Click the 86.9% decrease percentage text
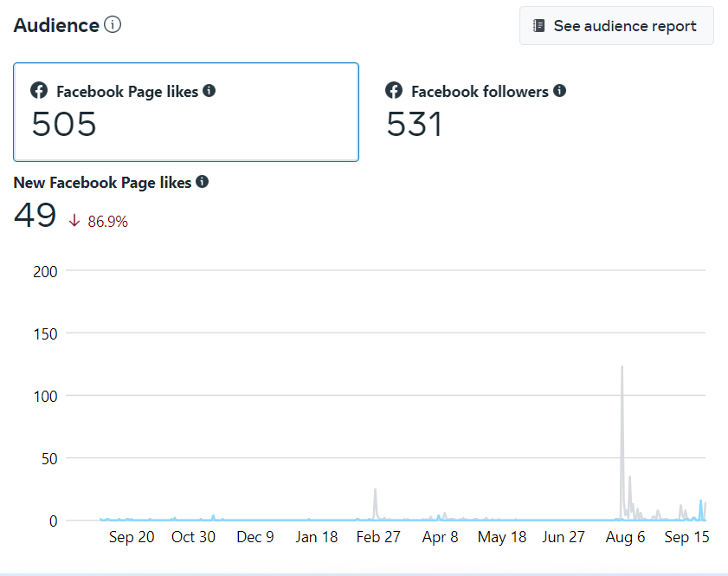Viewport: 728px width, 576px height. tap(108, 222)
